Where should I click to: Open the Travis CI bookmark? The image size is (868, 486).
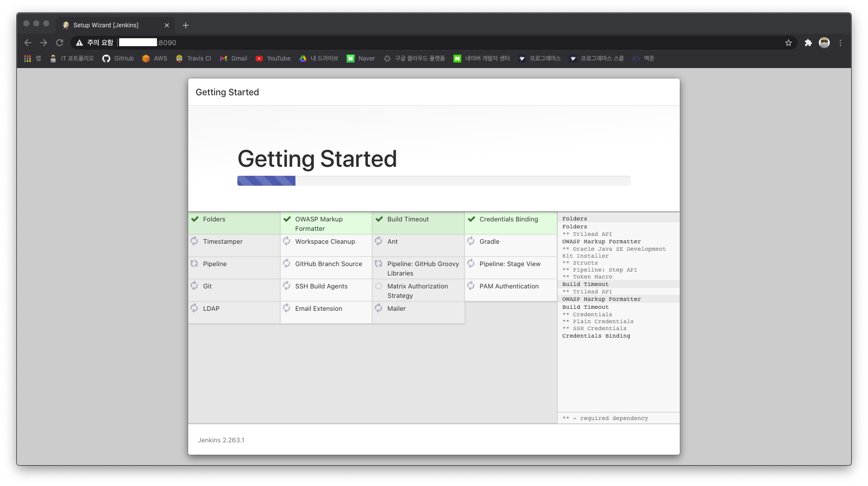(x=193, y=59)
